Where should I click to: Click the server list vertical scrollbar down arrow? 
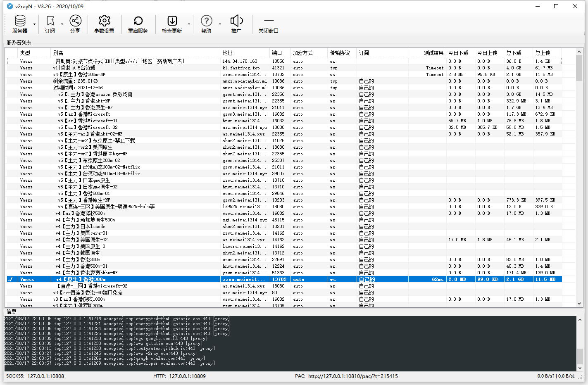tap(579, 304)
